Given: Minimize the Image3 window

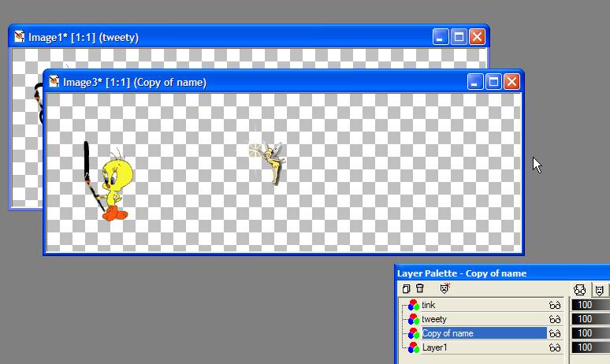Looking at the screenshot, I should (475, 82).
